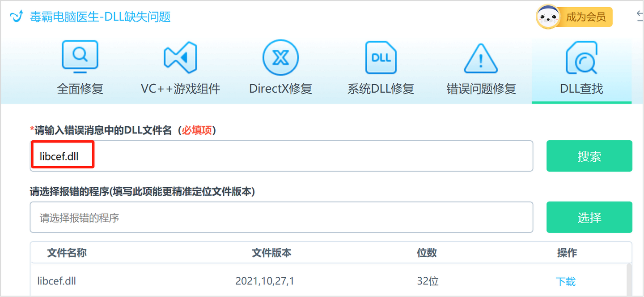Click the 系统DLL修复 DLL document icon
Viewport: 644px width, 297px height.
[381, 57]
